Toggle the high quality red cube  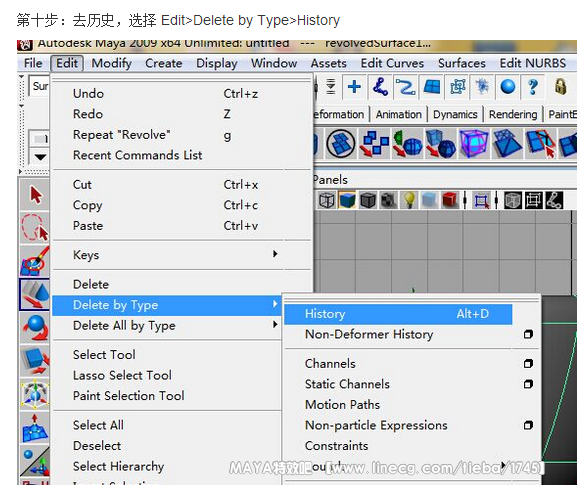pos(449,201)
